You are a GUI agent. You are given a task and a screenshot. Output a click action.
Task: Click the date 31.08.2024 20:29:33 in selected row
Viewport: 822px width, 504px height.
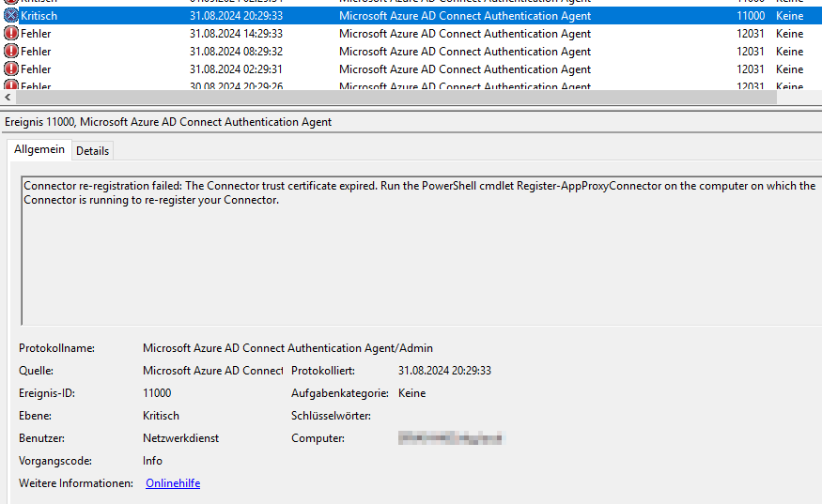236,16
